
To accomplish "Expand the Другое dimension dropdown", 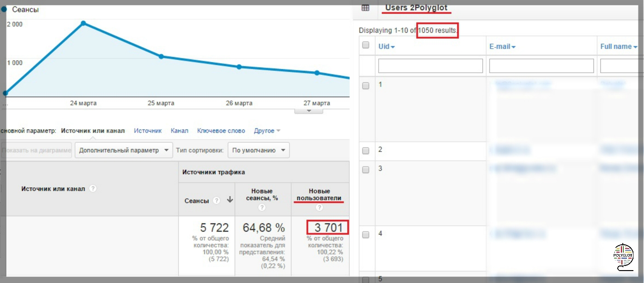I will [x=267, y=131].
